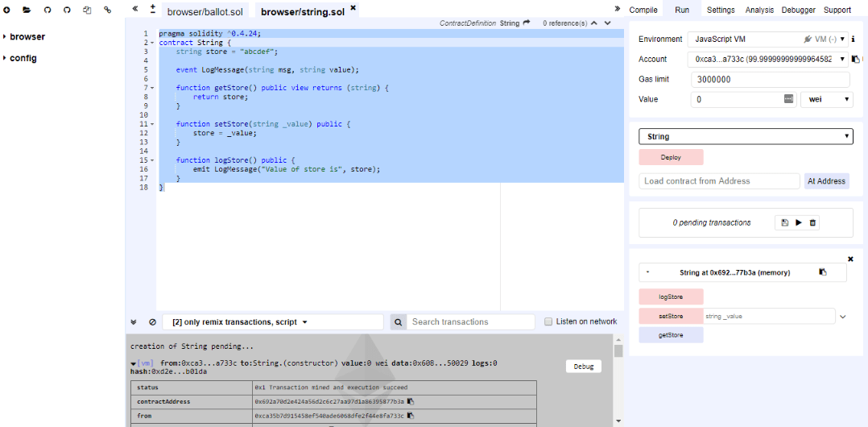Delete recorded transactions with trash icon

(812, 222)
